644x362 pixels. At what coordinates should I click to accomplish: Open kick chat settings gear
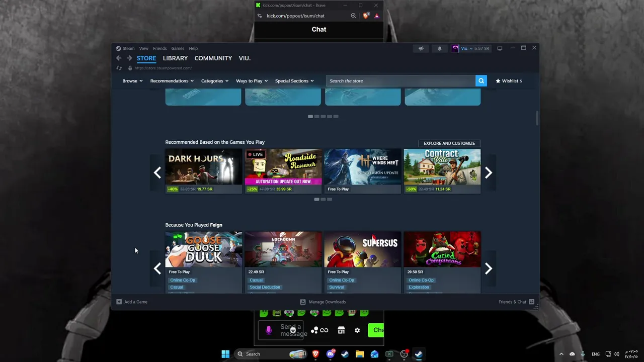tap(357, 330)
